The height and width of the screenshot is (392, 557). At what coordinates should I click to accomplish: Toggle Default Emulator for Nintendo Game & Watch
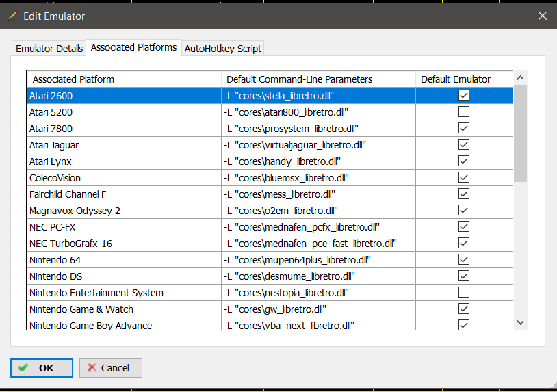tap(464, 309)
